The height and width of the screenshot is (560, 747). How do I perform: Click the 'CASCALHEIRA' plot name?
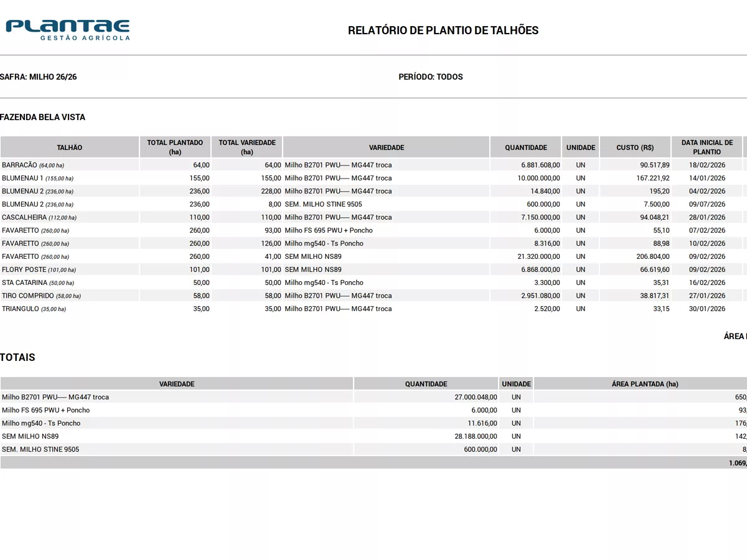click(24, 217)
